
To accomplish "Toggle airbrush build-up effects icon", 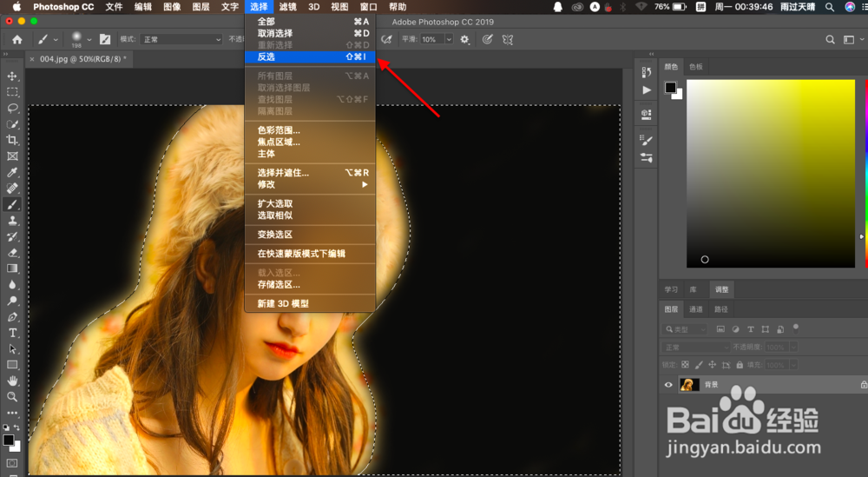I will coord(386,39).
